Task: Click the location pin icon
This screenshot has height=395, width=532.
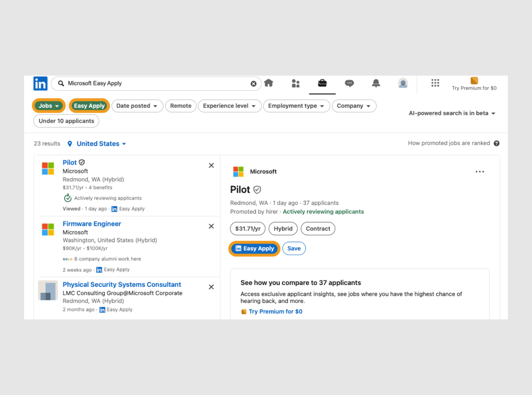Action: coord(70,144)
